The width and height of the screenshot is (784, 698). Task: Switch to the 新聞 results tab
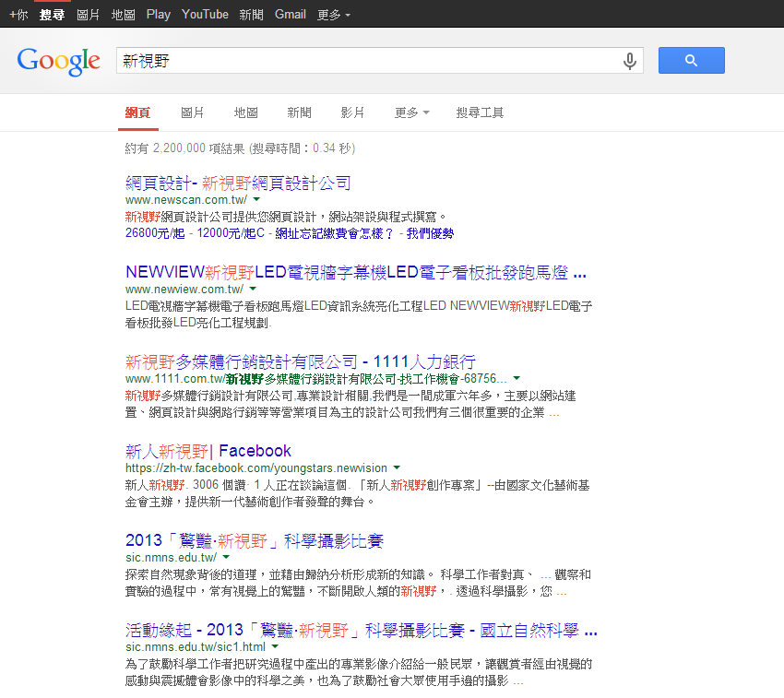coord(299,113)
